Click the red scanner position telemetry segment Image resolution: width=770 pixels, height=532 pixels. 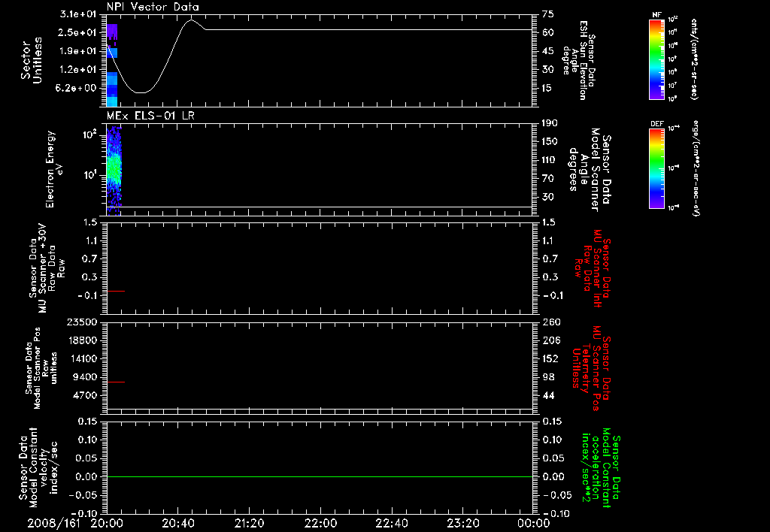coord(116,382)
